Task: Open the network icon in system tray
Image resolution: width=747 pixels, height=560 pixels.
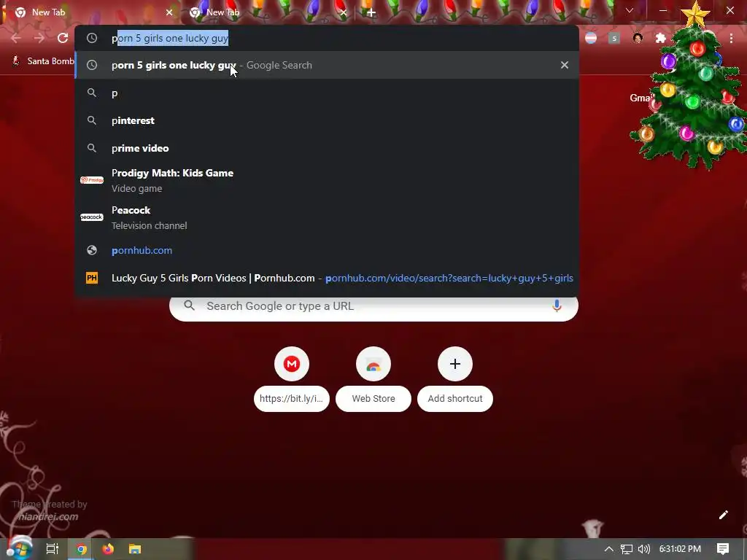Action: (627, 549)
